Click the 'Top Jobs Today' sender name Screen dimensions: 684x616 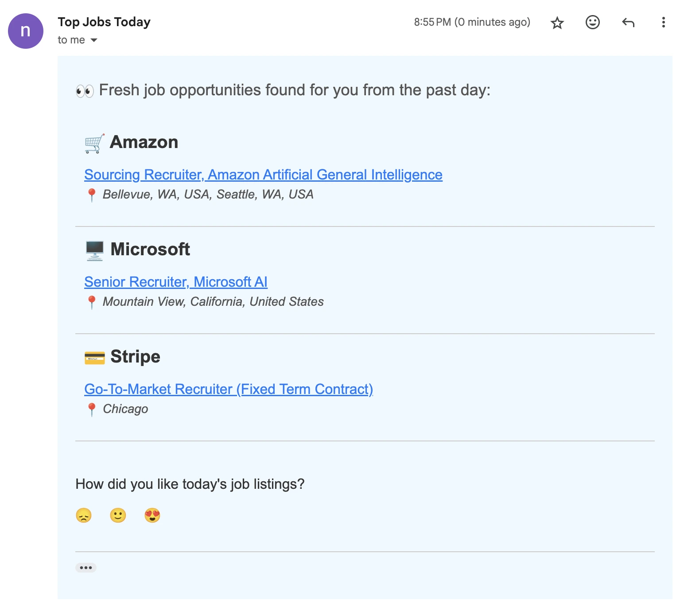104,22
